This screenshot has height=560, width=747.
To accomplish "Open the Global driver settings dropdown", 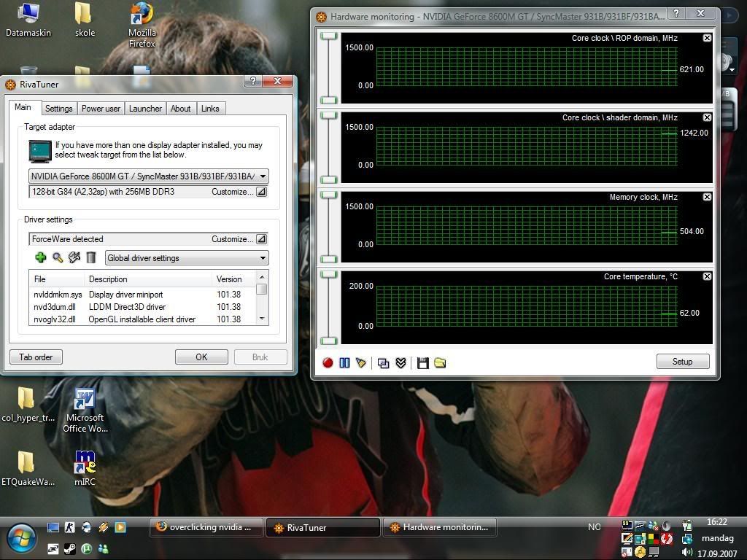I will click(187, 257).
